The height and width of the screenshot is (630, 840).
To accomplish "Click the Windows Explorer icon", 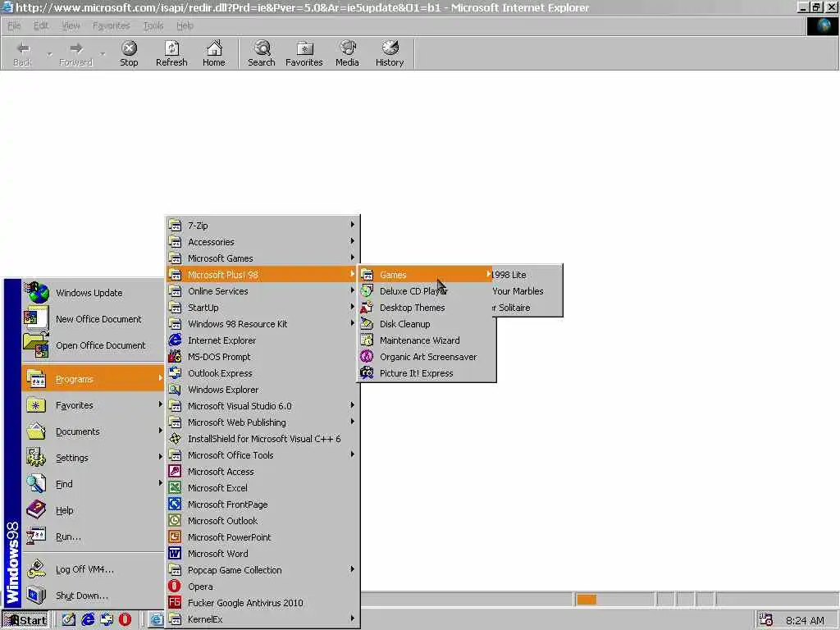I will [175, 390].
